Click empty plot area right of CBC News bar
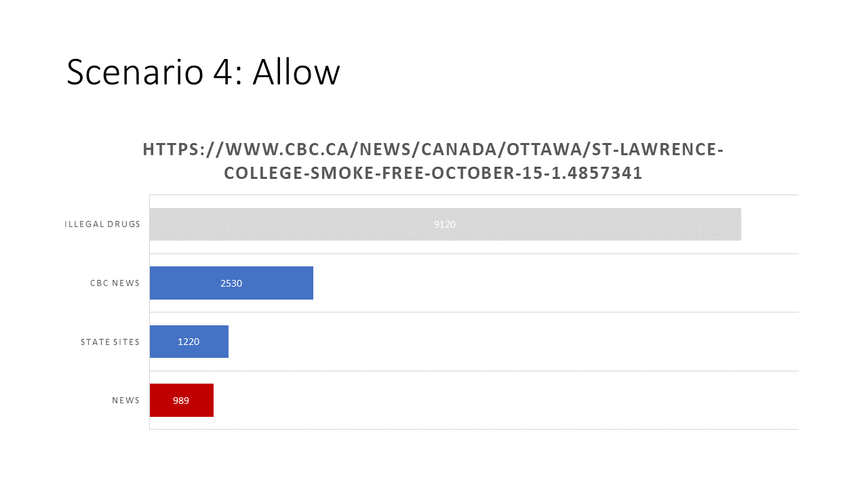Image resolution: width=868 pixels, height=488 pixels. 556,283
